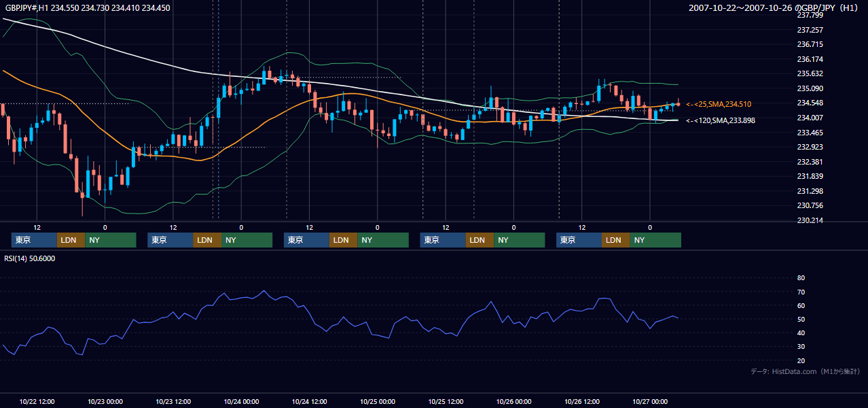The height and width of the screenshot is (408, 868).
Task: Click price axis label 235.632
Action: pos(810,74)
